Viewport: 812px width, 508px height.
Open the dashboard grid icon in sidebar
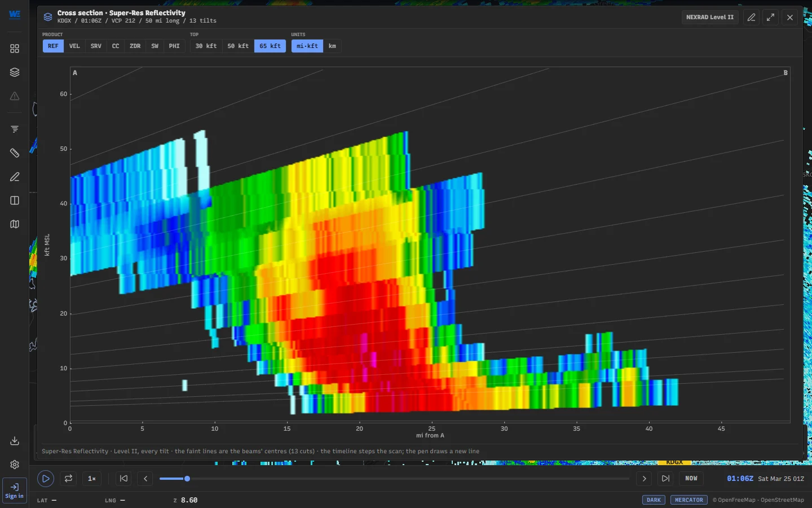[15, 49]
